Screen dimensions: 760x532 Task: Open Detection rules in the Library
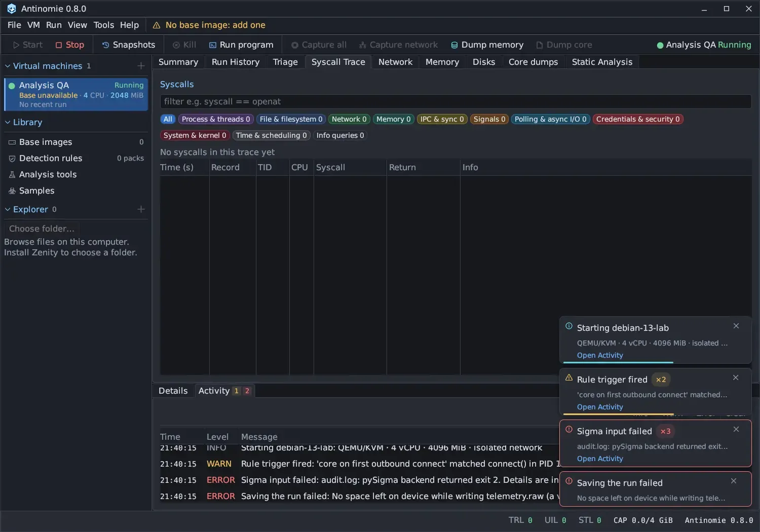(x=76, y=159)
